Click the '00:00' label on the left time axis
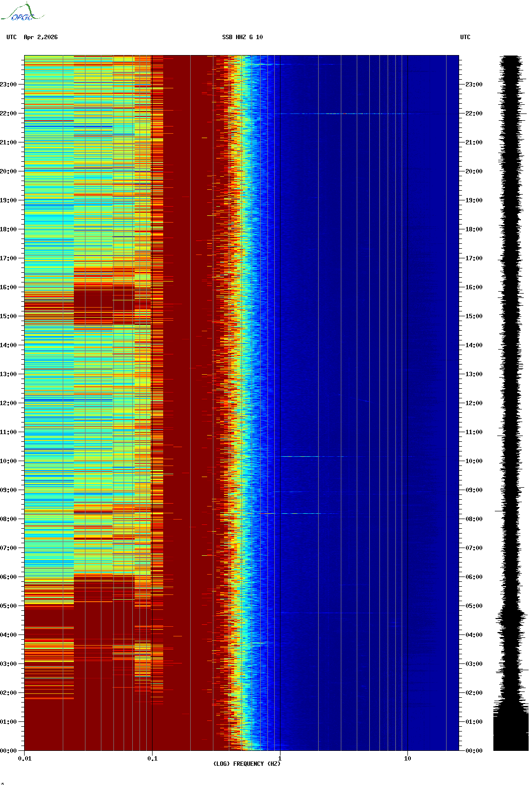Viewport: 532px width, 789px height. [9, 751]
